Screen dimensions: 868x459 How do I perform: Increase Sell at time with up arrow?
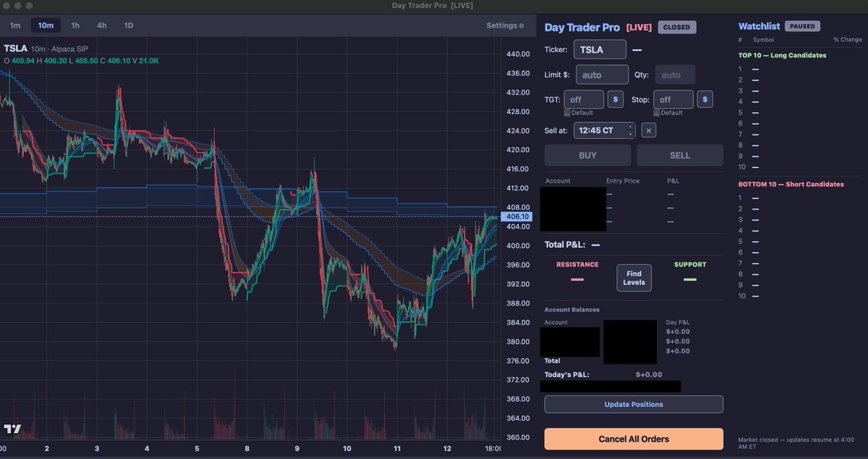point(631,127)
